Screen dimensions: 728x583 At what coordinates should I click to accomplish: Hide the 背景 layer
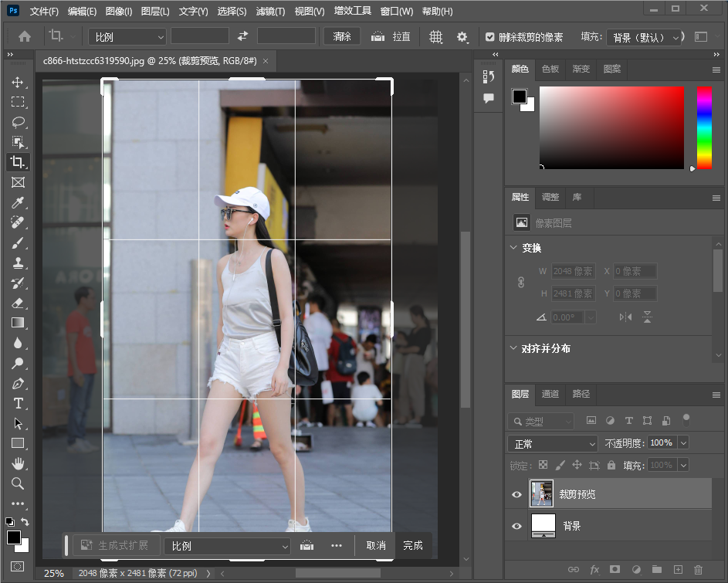tap(516, 526)
